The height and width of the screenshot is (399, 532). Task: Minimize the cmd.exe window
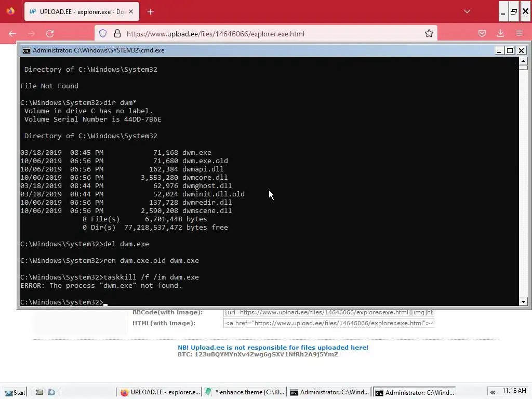tap(499, 50)
